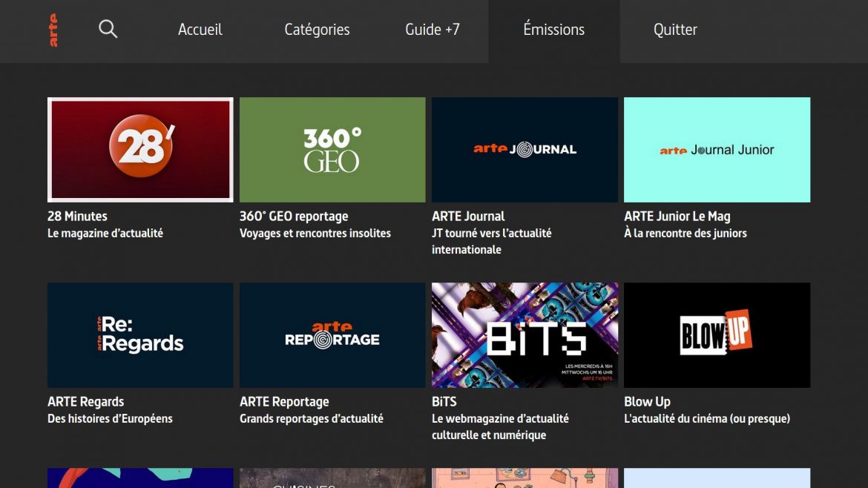Open the Catégories menu item
The image size is (868, 488).
317,30
